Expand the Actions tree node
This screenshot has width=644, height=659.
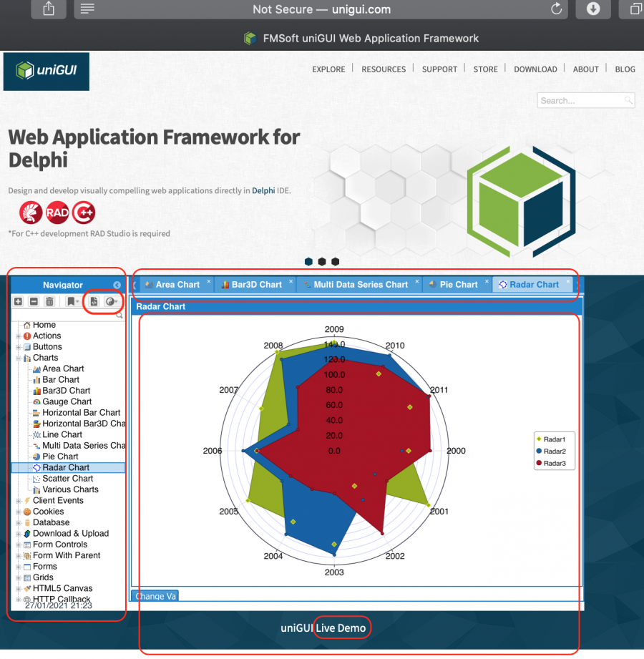click(19, 336)
